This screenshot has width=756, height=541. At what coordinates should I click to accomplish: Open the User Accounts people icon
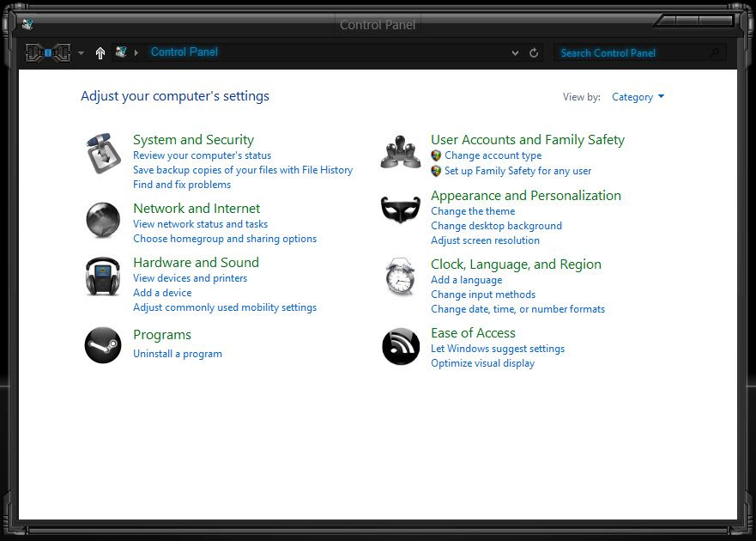point(400,152)
